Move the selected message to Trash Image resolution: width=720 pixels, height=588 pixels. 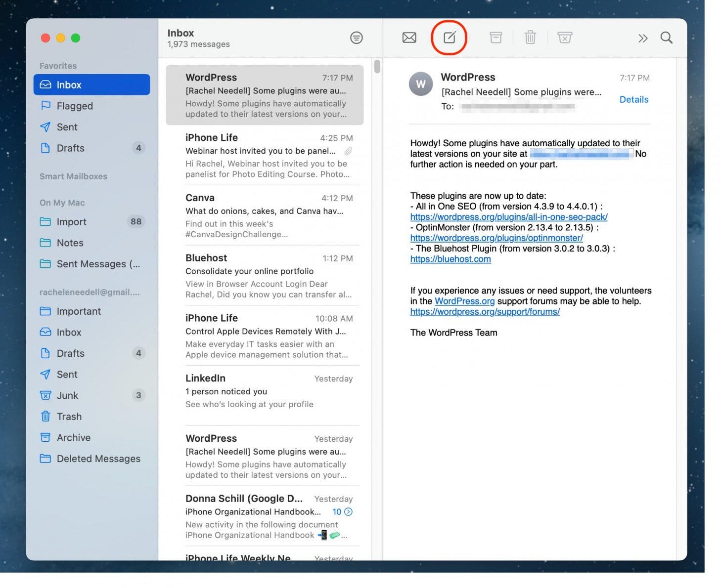[x=530, y=37]
